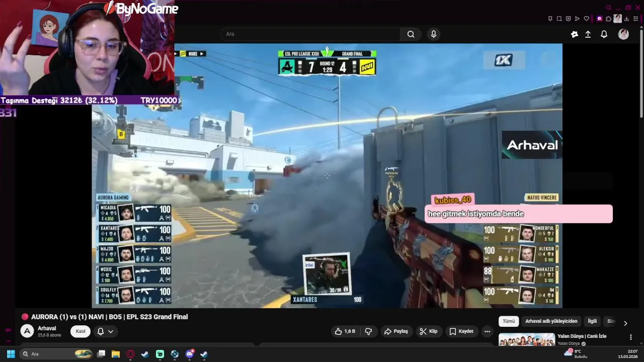Open Yalan Dünya | Canlı İzle title
This screenshot has height=362, width=644.
(582, 336)
